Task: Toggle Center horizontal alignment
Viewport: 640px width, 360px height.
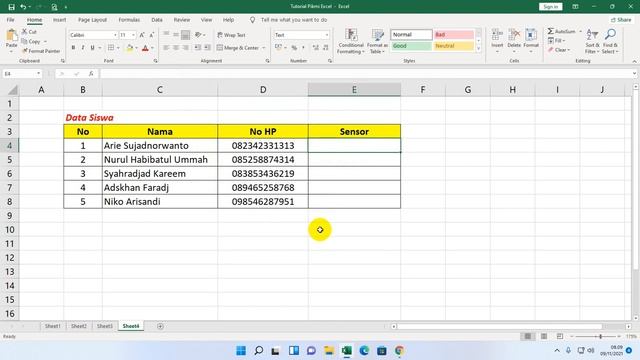Action: 176,48
